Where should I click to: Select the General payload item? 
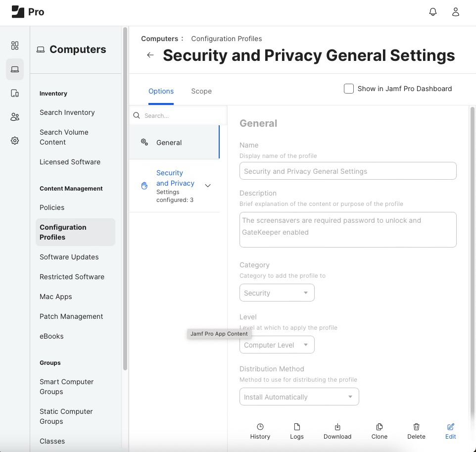click(x=169, y=143)
